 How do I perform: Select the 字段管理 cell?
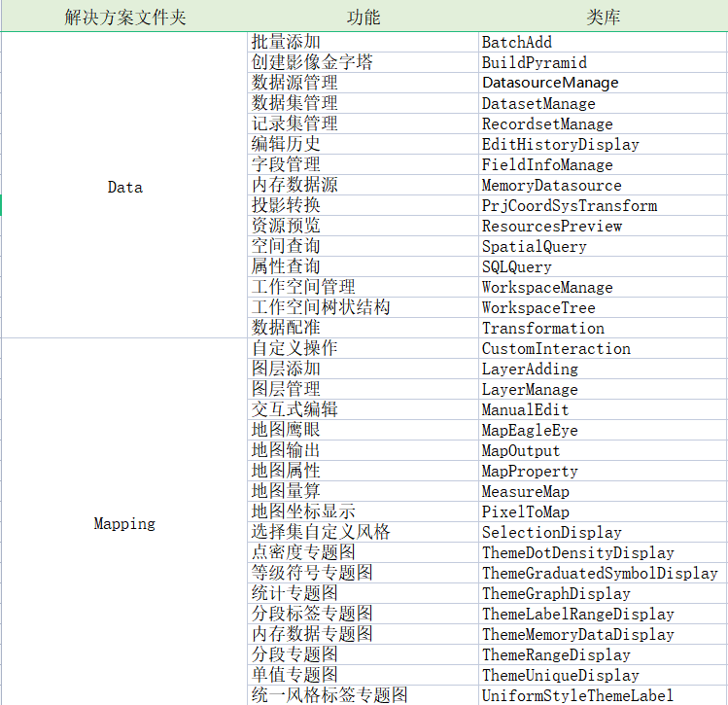tap(364, 165)
